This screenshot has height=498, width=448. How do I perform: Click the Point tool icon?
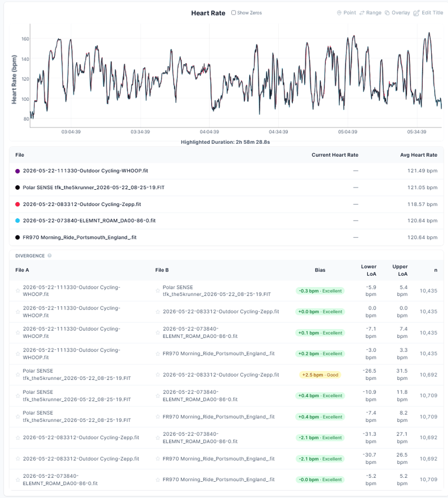click(339, 13)
